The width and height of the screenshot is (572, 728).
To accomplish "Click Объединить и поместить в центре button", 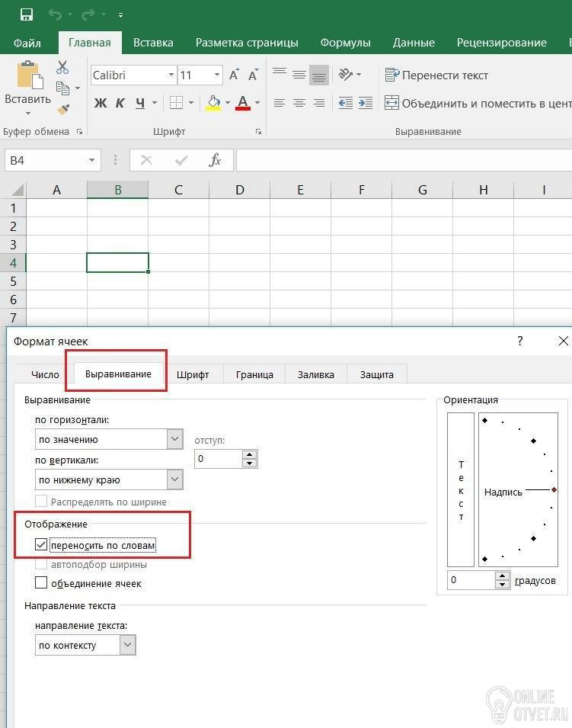I will click(478, 103).
